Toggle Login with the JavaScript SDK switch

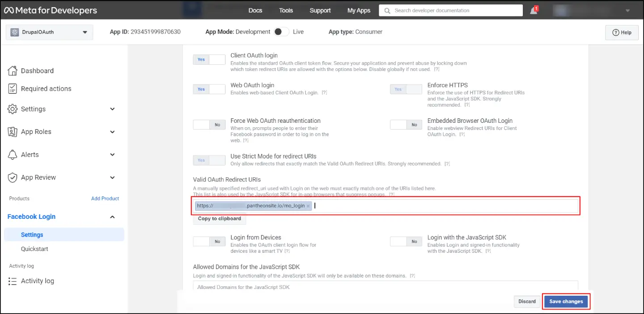click(x=406, y=241)
